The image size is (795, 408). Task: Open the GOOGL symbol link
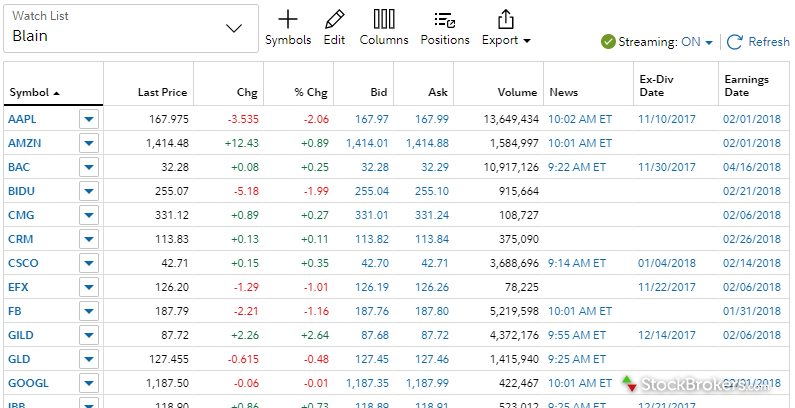pyautogui.click(x=28, y=383)
